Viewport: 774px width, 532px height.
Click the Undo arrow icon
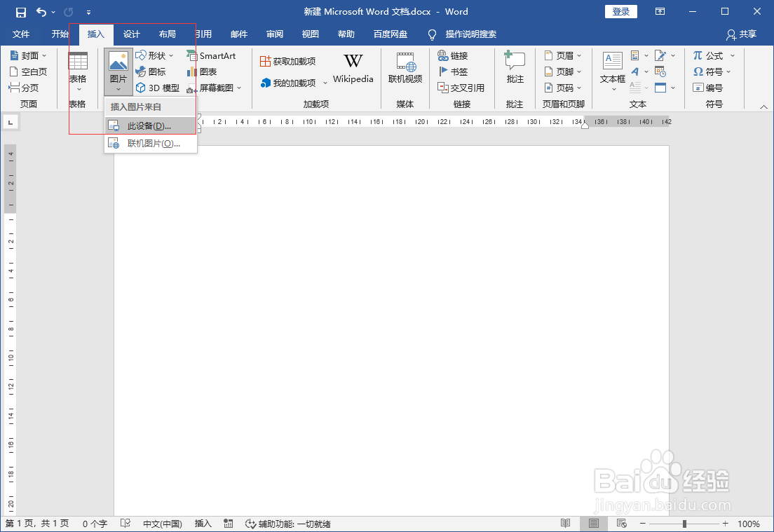point(41,13)
